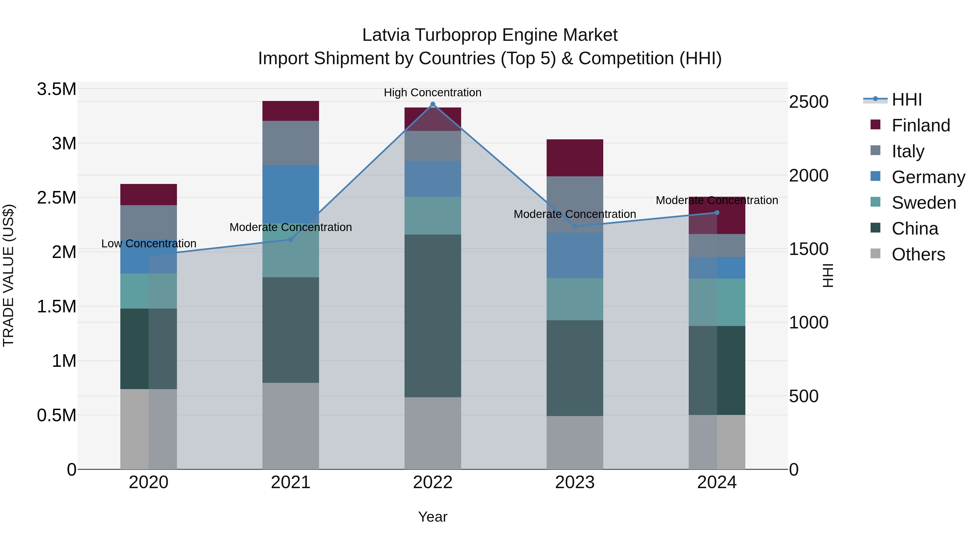Click the China segment of 2023 bar
980x551 pixels.
[575, 368]
